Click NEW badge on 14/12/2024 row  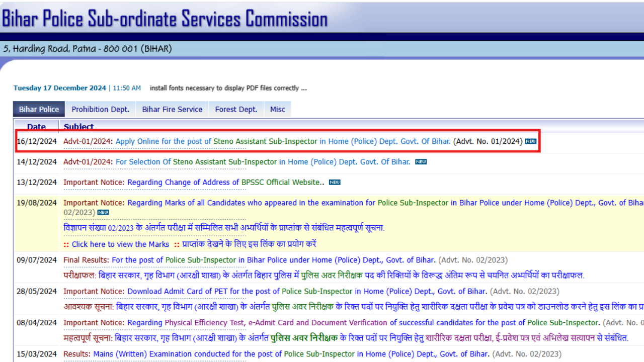coord(421,162)
